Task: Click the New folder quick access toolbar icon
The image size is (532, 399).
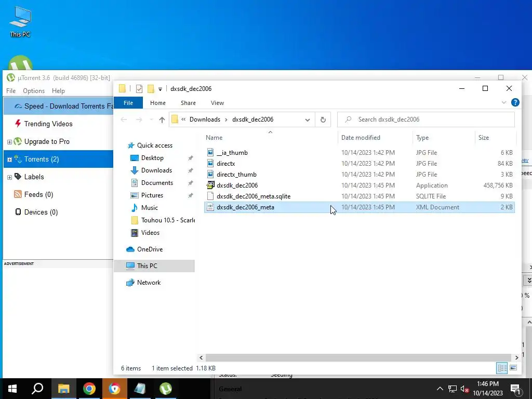Action: pos(151,89)
